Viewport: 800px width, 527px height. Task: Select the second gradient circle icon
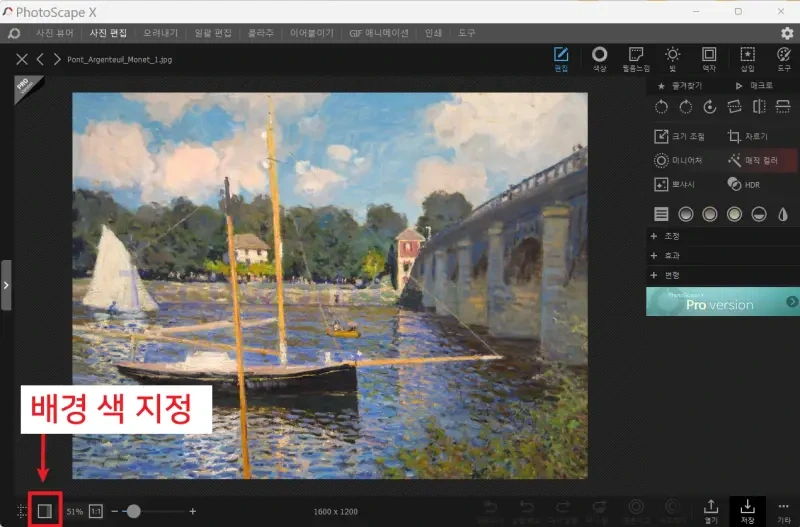[710, 214]
